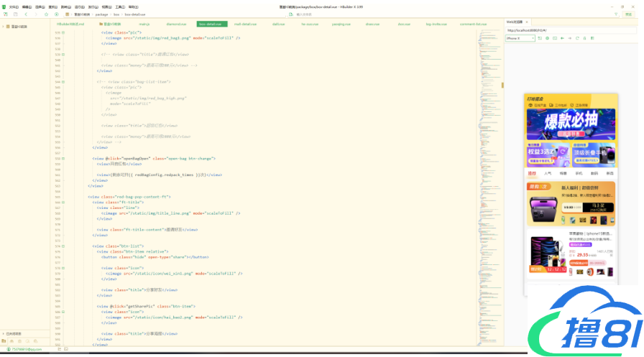644x357 pixels.
Task: Switch to the comment-list.vue tab
Action: (x=473, y=24)
